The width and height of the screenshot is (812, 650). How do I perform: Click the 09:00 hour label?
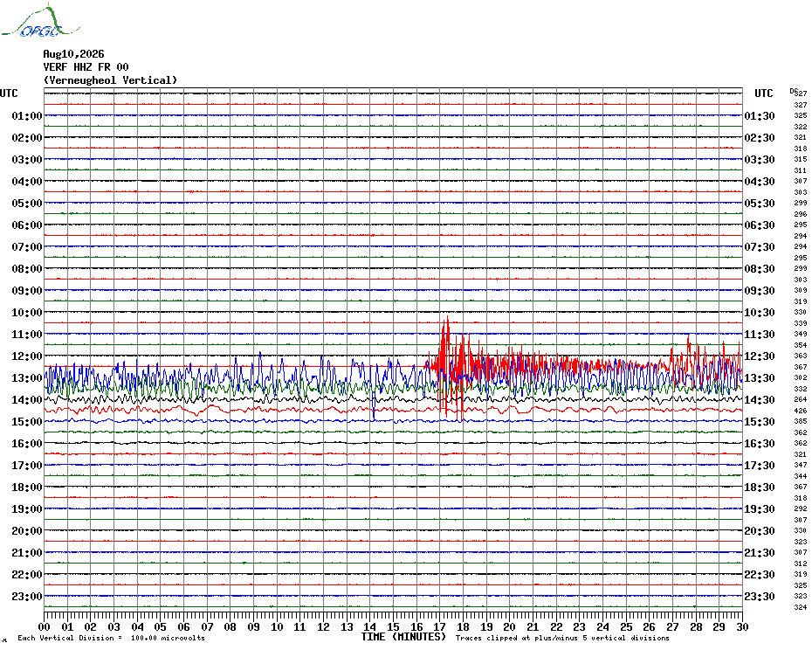[x=27, y=290]
